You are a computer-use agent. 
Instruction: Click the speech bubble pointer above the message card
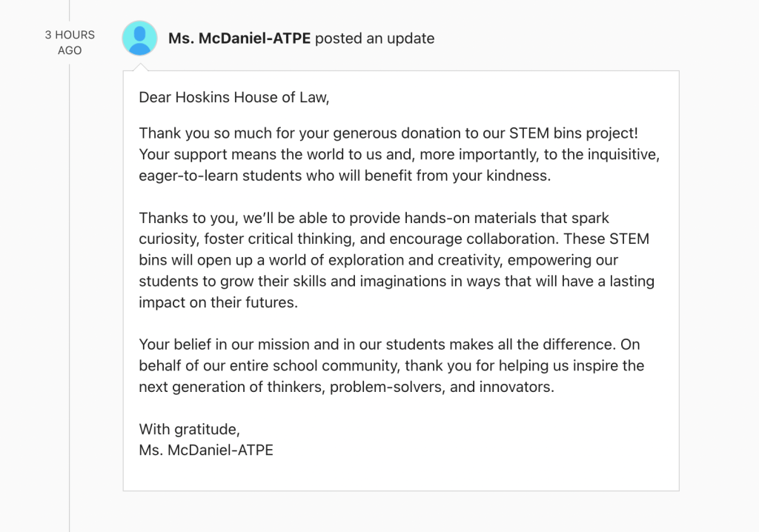coord(140,67)
